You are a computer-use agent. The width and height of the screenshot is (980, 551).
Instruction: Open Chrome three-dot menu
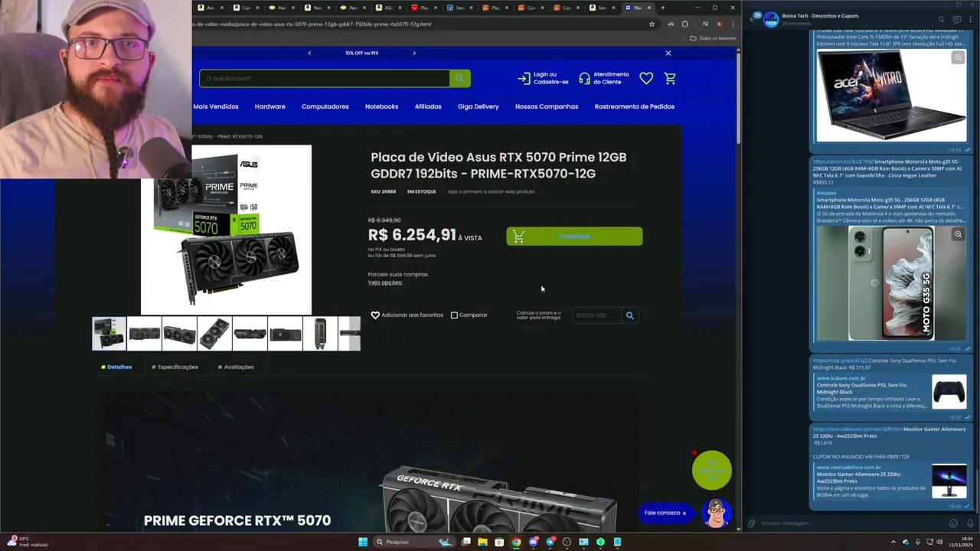pos(731,24)
